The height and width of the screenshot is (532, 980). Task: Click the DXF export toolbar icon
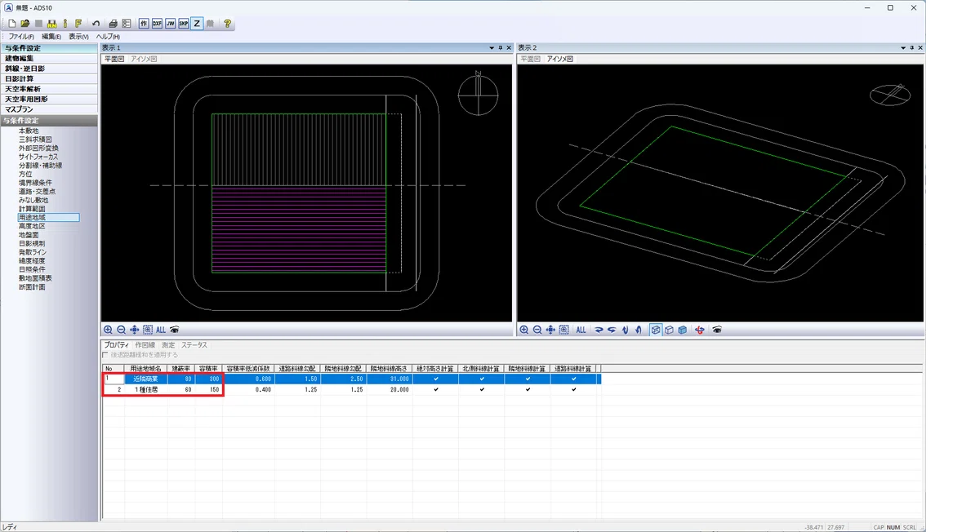coord(157,24)
